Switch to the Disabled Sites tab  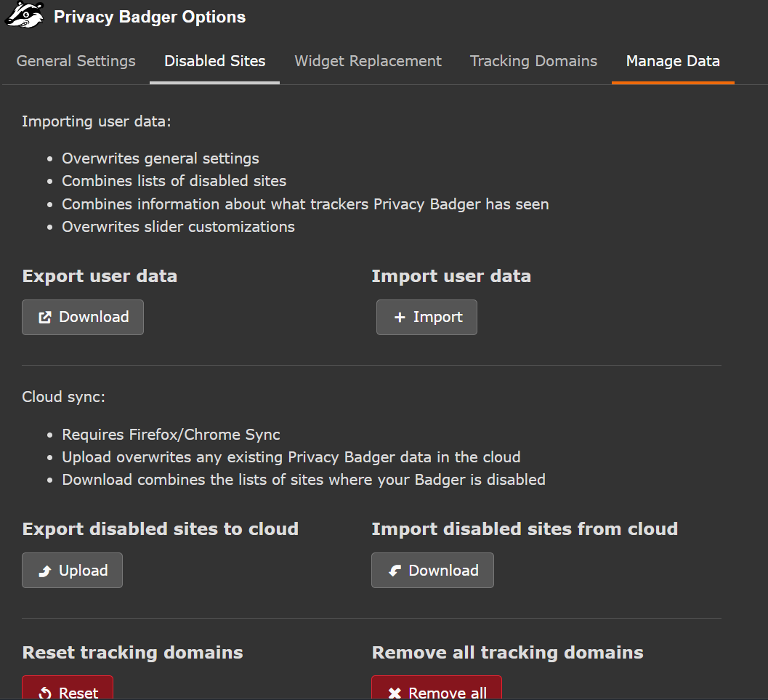pos(214,61)
